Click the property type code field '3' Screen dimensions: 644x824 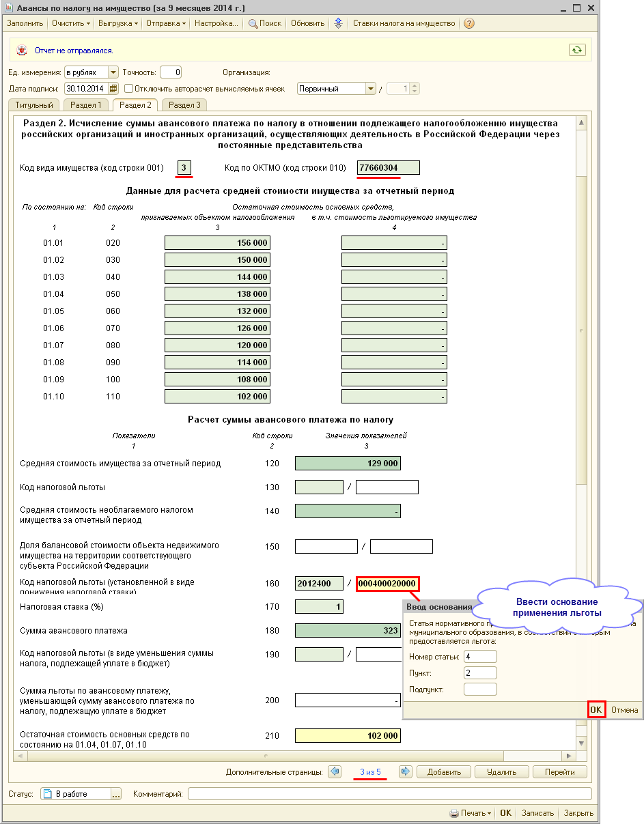184,167
